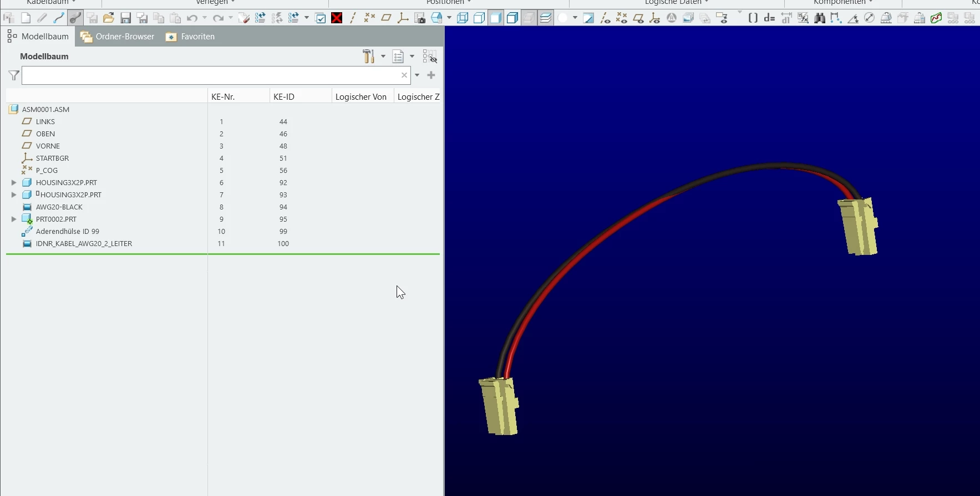Viewport: 980px width, 496px height.
Task: Click the regenerate list icon with arrows
Action: (260, 18)
